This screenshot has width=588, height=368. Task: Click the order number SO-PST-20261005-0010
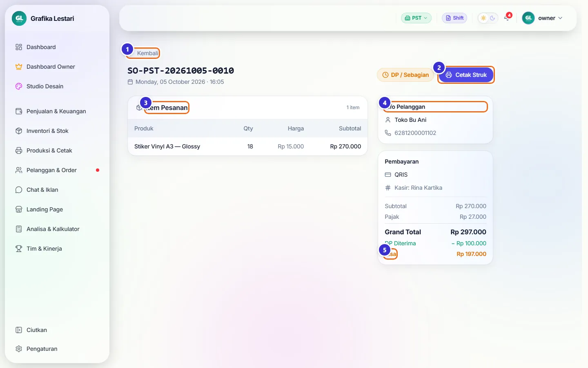180,70
